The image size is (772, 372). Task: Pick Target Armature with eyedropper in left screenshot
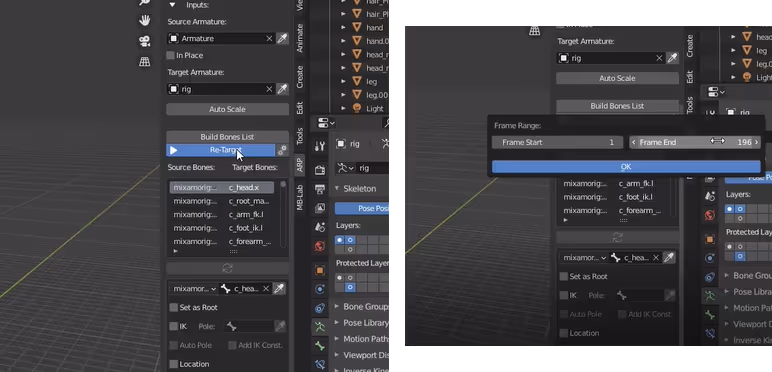pyautogui.click(x=282, y=89)
